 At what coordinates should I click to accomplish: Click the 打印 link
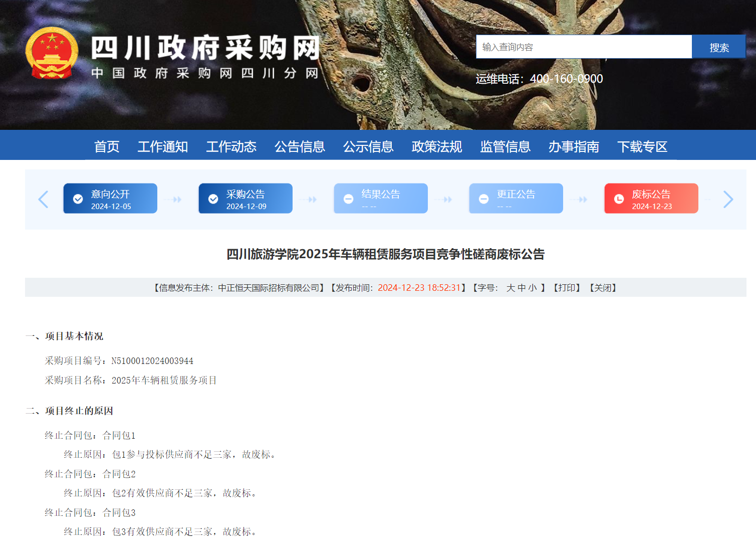tap(567, 288)
